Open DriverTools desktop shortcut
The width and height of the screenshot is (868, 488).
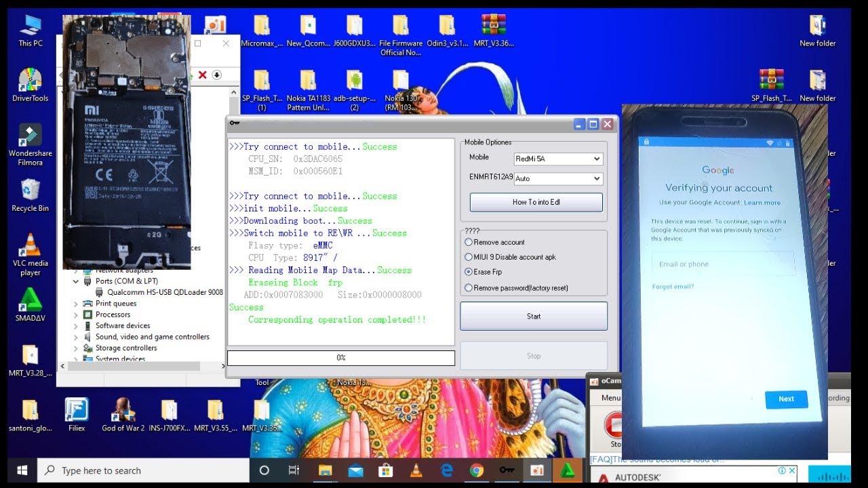click(x=31, y=85)
